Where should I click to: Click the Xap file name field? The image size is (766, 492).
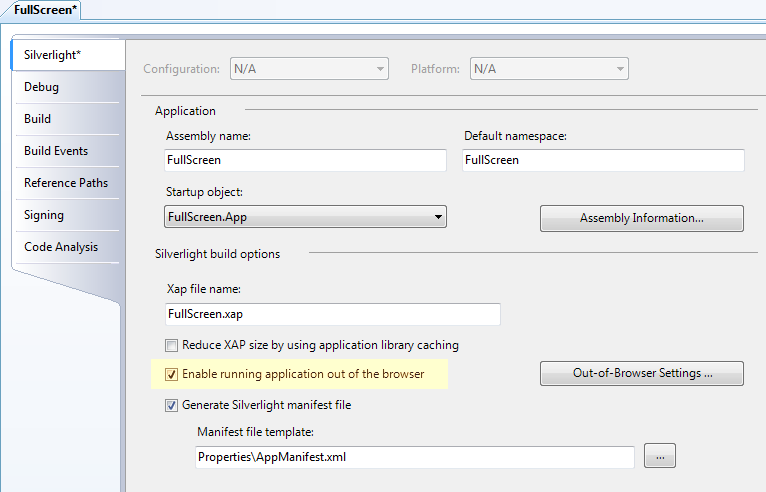point(333,314)
